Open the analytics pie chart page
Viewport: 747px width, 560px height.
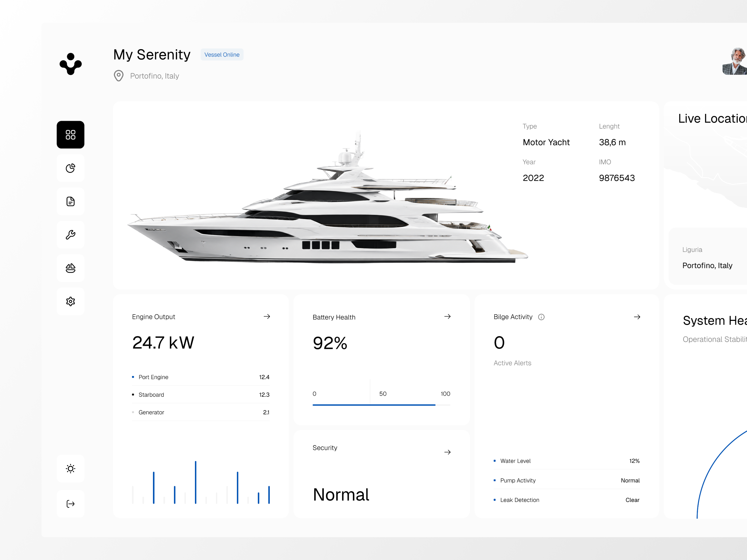click(x=70, y=168)
